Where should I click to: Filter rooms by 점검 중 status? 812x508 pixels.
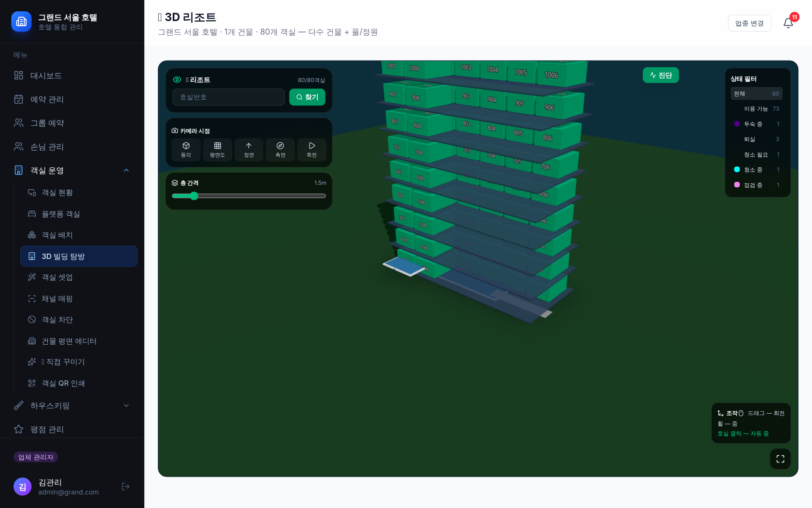[x=756, y=185]
